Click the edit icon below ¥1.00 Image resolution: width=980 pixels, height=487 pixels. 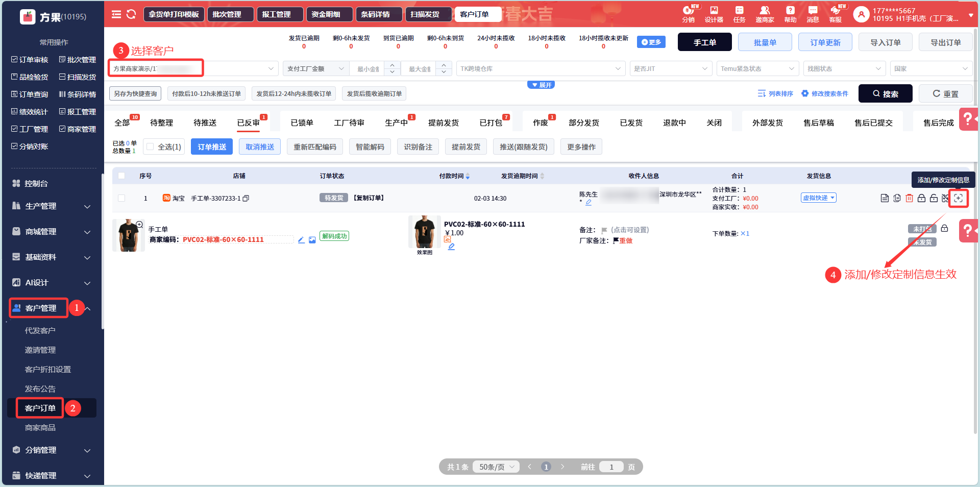(451, 247)
